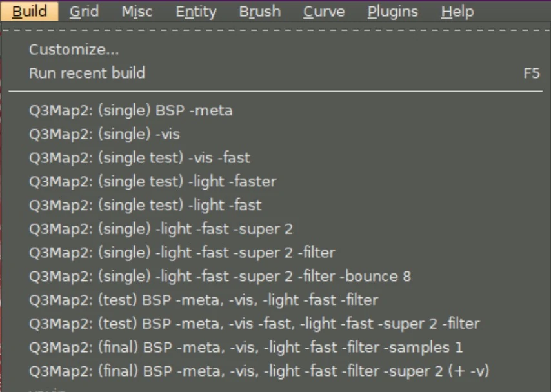Run Q3Map2 (single) -vis build
551x392 pixels.
click(105, 134)
